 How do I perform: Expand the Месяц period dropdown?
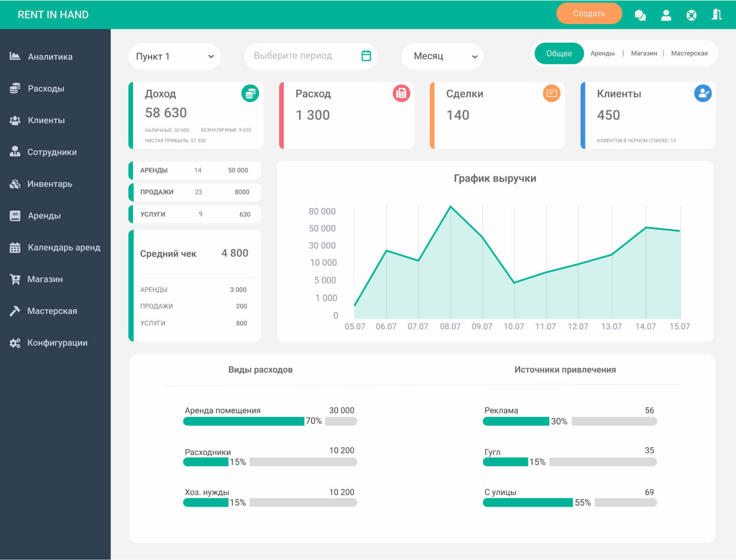point(442,56)
